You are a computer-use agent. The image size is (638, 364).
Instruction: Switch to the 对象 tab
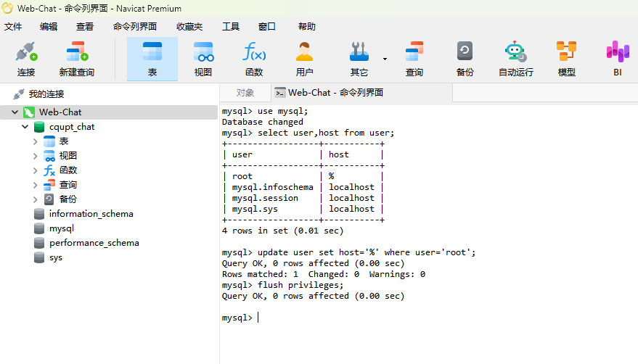tap(245, 93)
